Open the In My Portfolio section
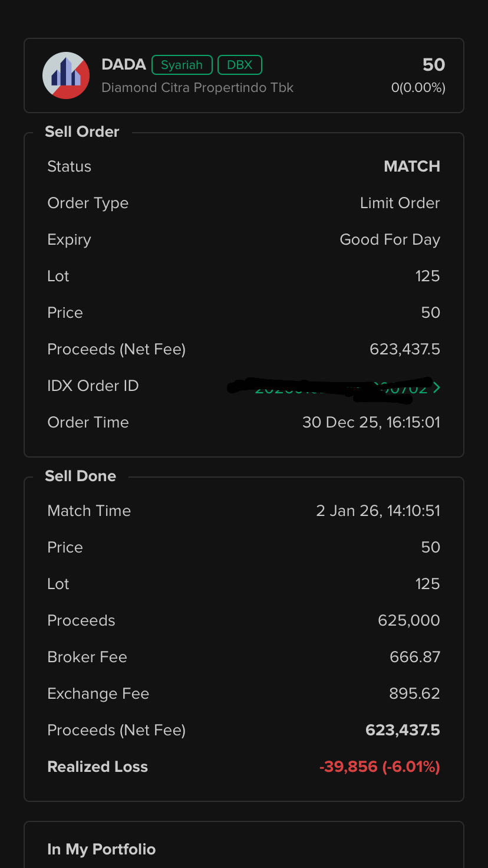488x868 pixels. [x=101, y=849]
